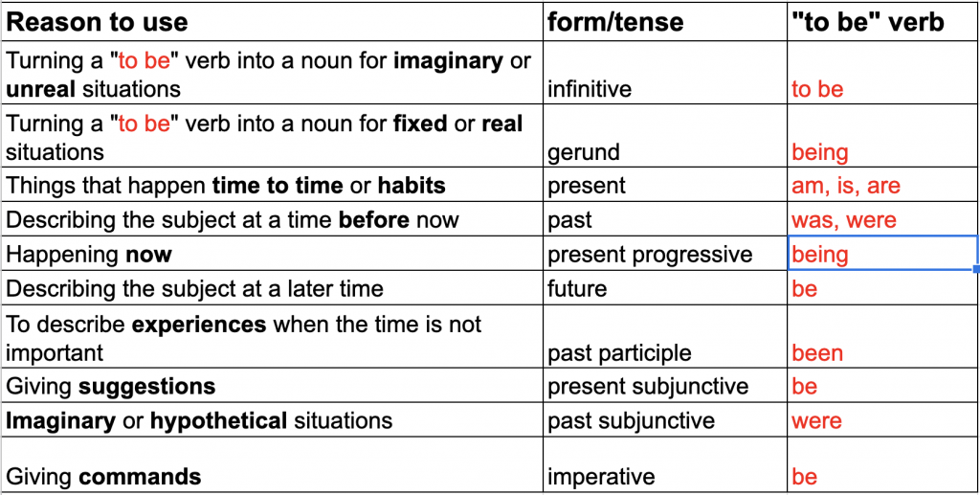This screenshot has width=980, height=495.
Task: Click the "present progressive" cell
Action: point(664,254)
